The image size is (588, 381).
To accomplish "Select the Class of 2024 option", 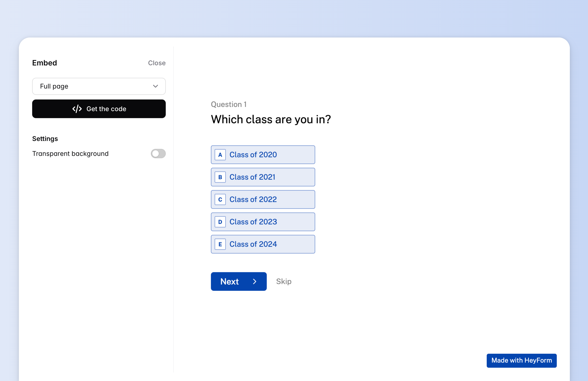I will (263, 244).
